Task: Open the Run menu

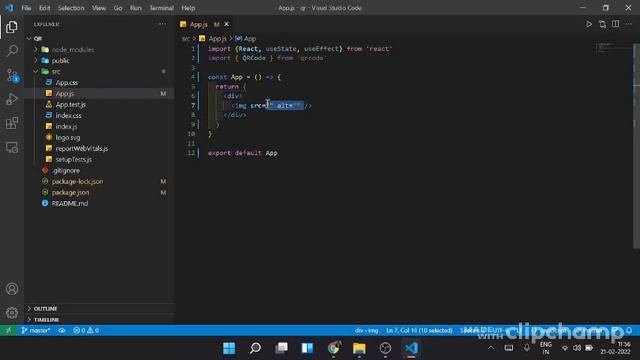Action: click(136, 8)
